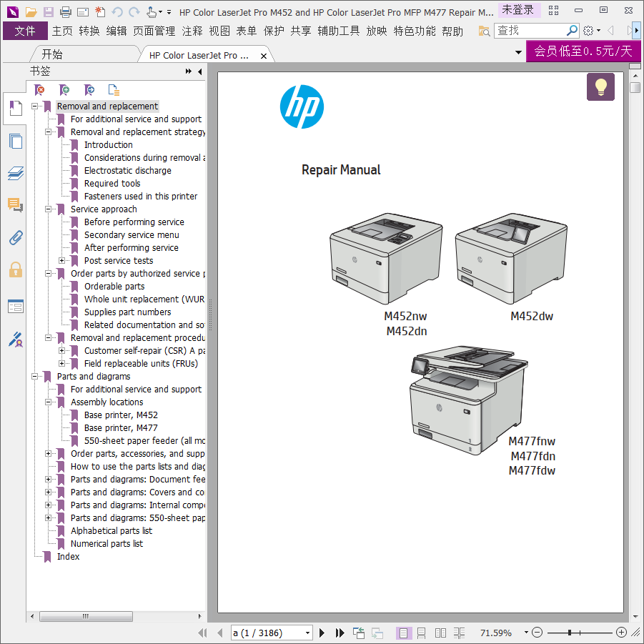Go to the next page arrow
Screen dimensions: 644x644
tap(322, 633)
